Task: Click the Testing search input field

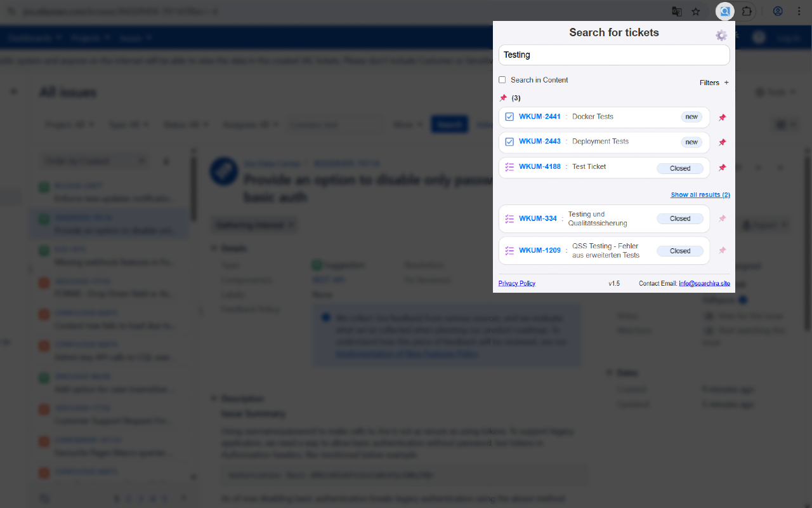Action: click(613, 55)
